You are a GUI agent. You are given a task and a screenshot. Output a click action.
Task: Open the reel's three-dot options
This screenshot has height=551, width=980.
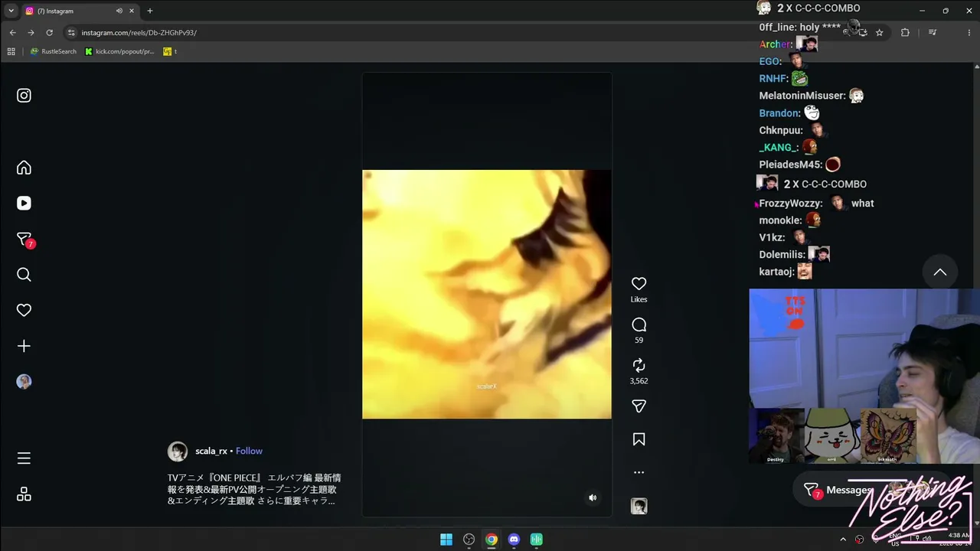[x=639, y=472]
